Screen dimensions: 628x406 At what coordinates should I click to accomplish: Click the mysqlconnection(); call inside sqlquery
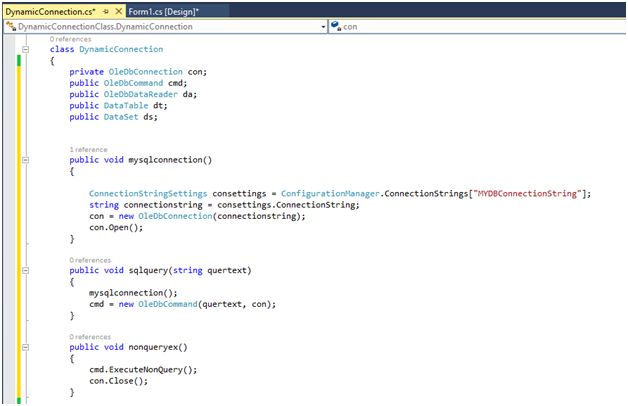133,293
